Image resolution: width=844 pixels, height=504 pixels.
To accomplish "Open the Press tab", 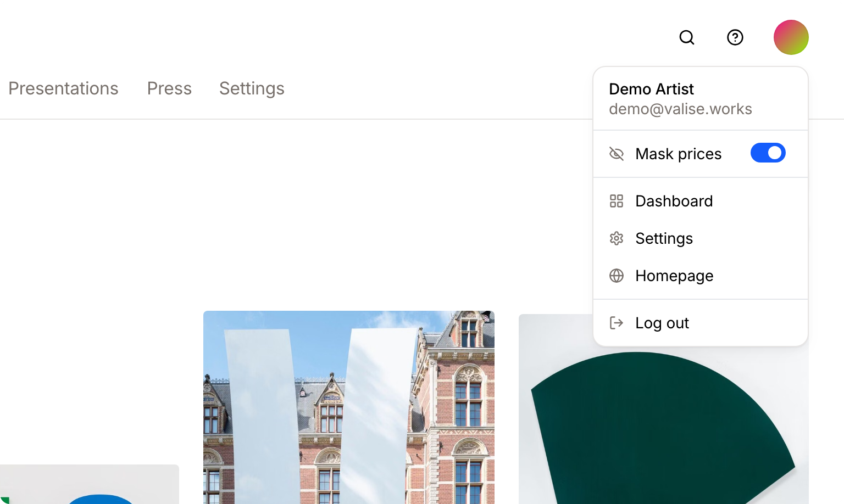I will pyautogui.click(x=169, y=88).
